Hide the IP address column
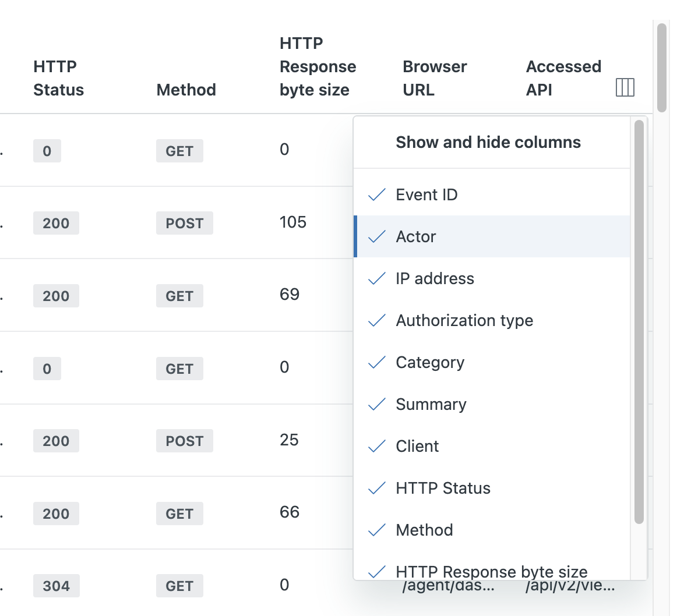Screen dimensions: 684x616 click(x=435, y=278)
